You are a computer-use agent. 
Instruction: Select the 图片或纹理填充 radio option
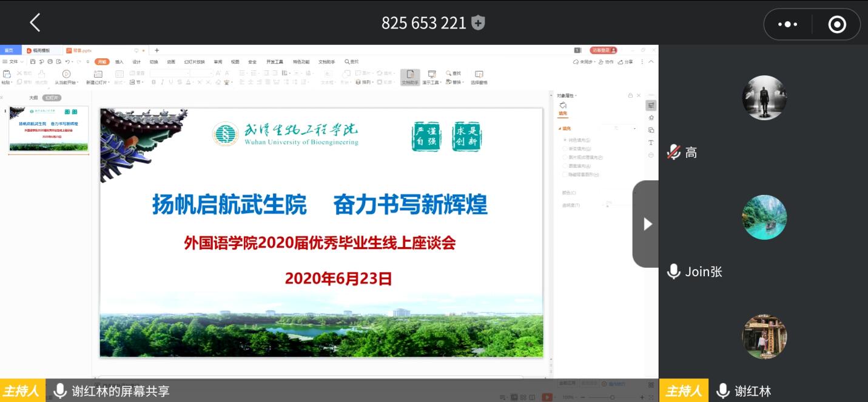pyautogui.click(x=565, y=157)
